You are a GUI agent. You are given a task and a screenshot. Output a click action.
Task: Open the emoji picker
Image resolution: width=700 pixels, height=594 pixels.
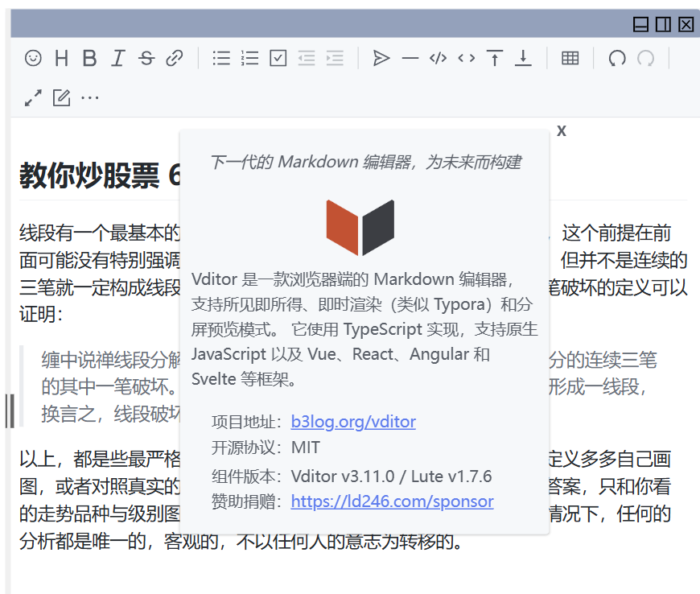coord(32,58)
